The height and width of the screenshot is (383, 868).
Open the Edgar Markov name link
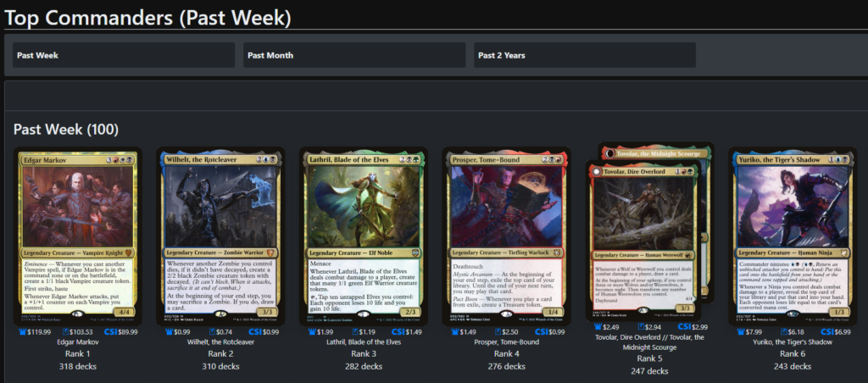tap(77, 342)
